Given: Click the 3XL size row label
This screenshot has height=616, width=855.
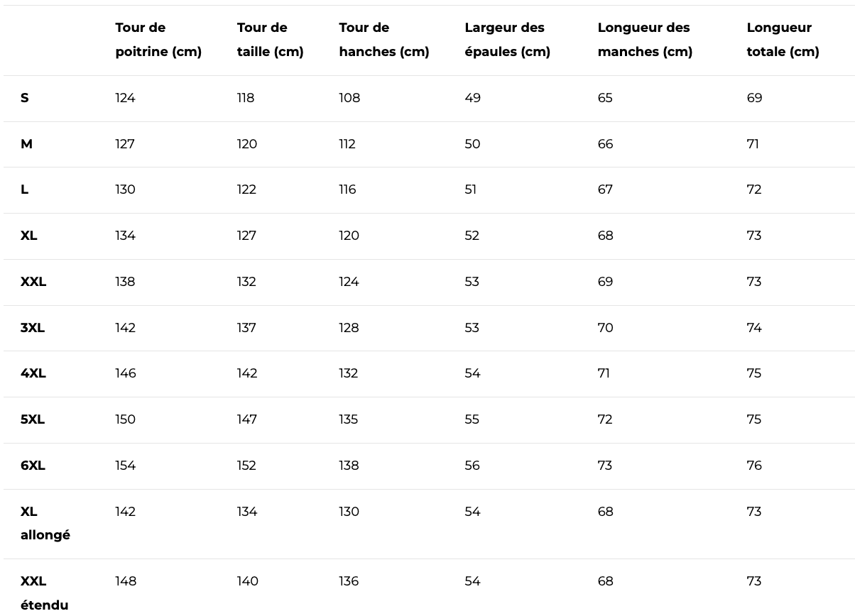Looking at the screenshot, I should 33,328.
